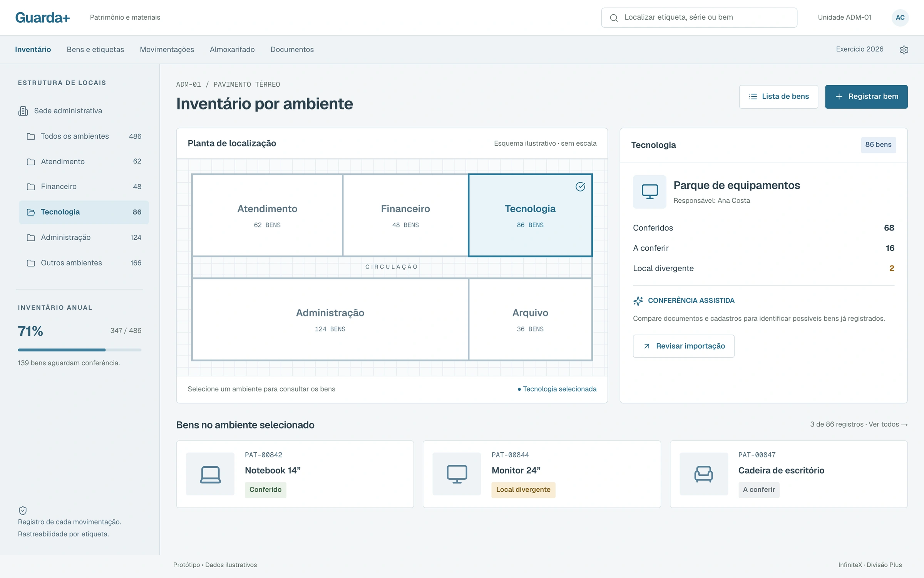This screenshot has width=924, height=578.
Task: Click the Monitor 24” screen icon
Action: tap(457, 474)
